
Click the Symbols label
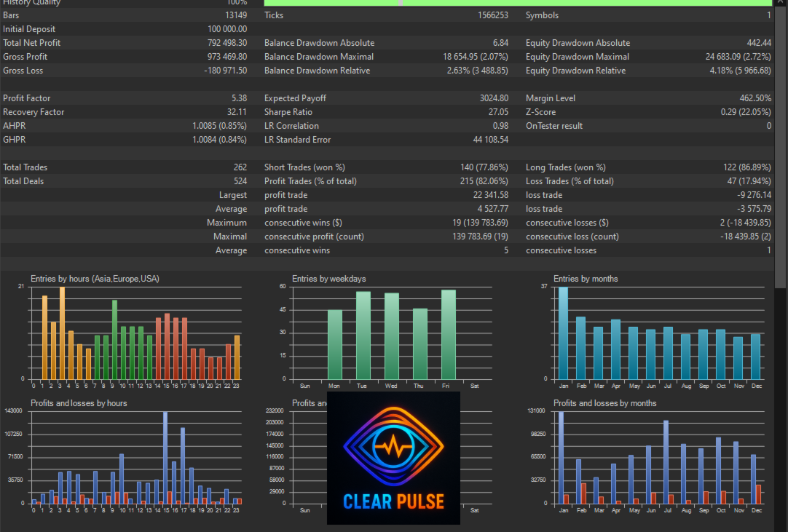coord(542,15)
